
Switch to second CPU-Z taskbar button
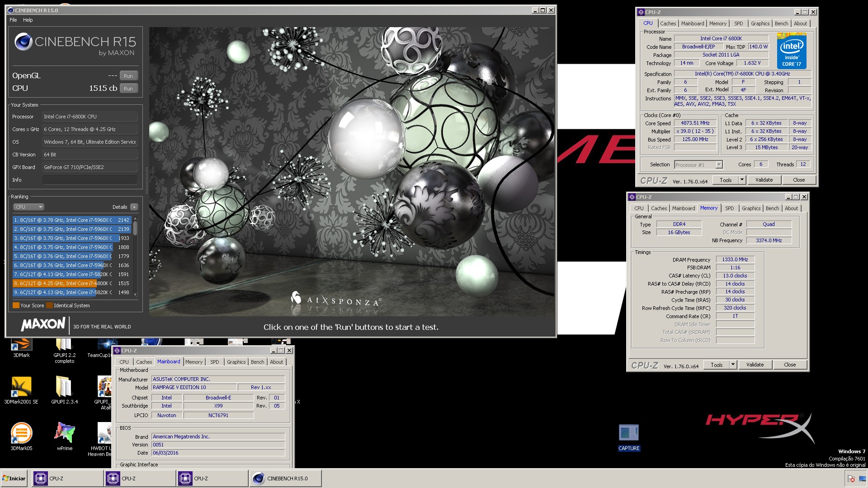[140, 479]
